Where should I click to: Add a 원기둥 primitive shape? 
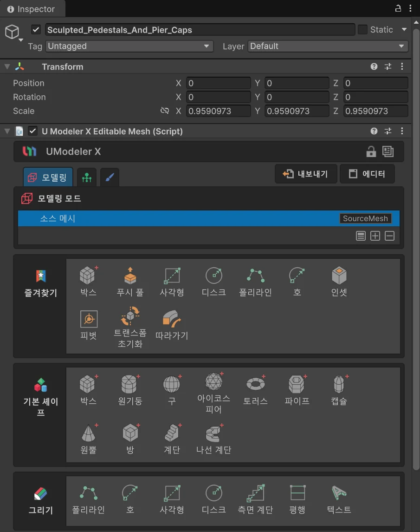click(130, 390)
